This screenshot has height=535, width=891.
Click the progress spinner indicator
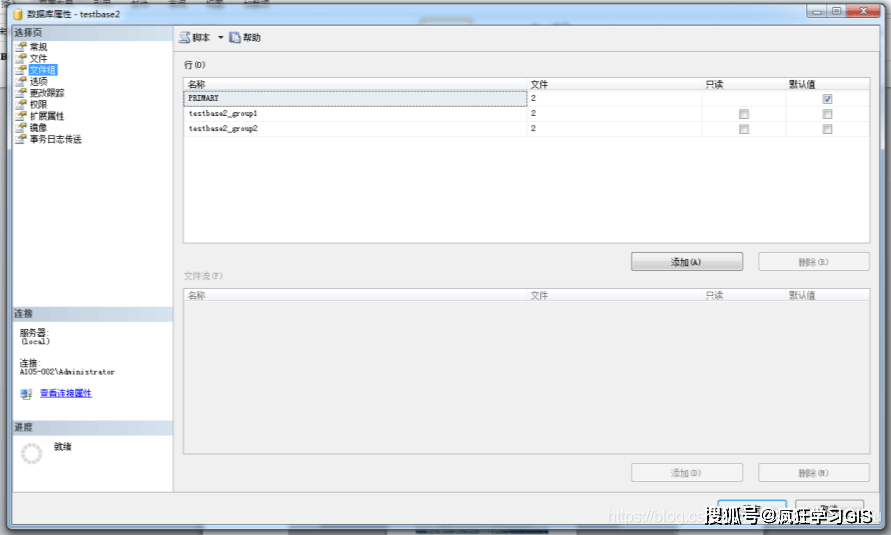pos(31,453)
